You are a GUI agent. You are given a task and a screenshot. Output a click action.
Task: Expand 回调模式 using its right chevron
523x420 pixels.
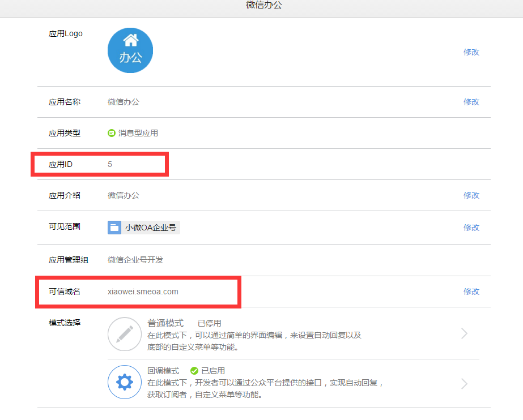click(x=464, y=384)
